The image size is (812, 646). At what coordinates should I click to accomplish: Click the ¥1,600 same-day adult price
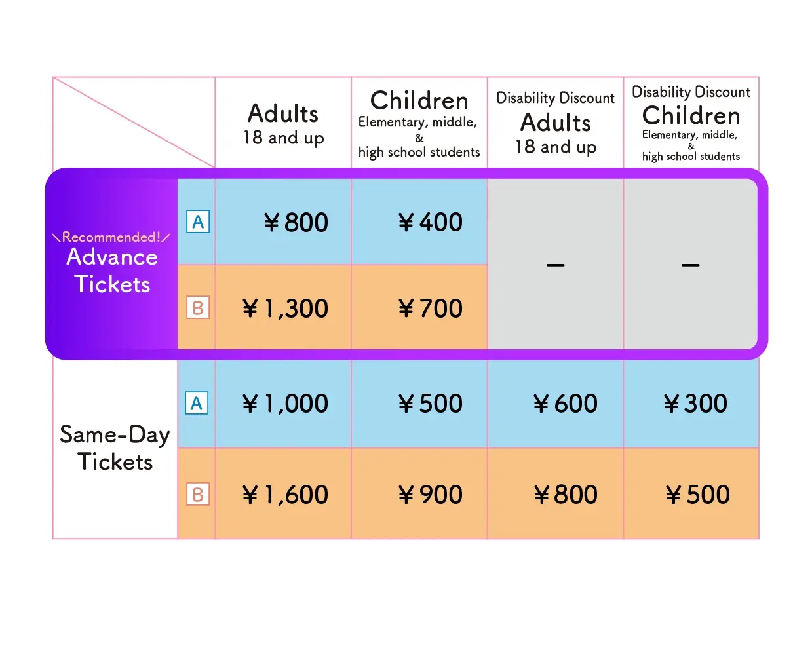[x=285, y=495]
